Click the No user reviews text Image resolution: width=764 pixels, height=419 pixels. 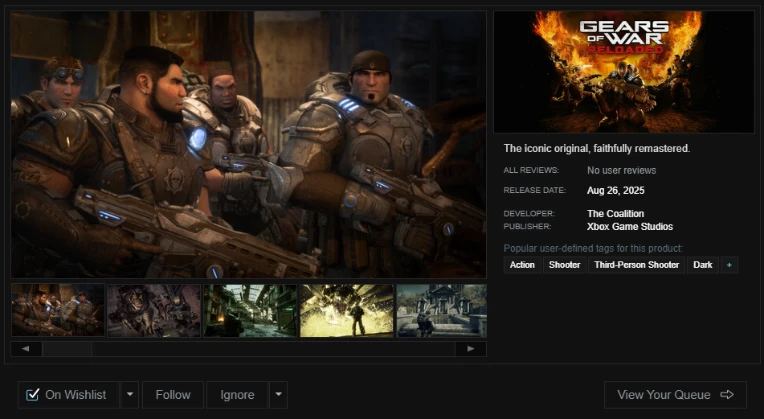[x=621, y=171]
